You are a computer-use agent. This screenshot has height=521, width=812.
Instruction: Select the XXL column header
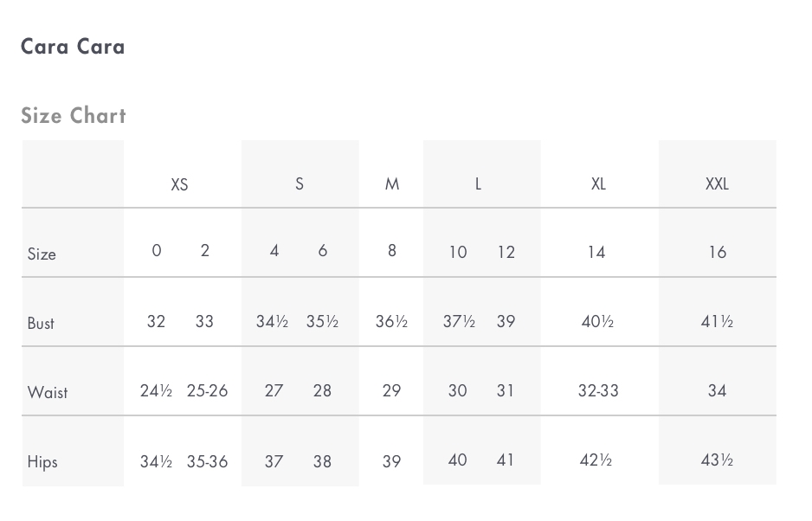click(718, 183)
